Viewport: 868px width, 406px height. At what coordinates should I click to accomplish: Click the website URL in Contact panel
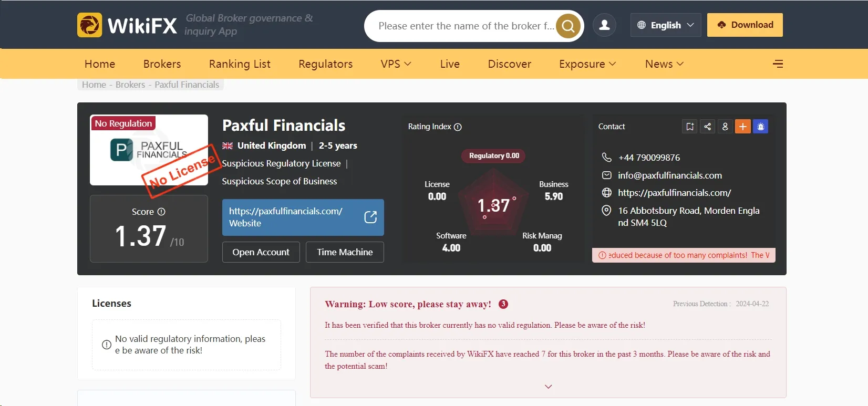pyautogui.click(x=675, y=193)
